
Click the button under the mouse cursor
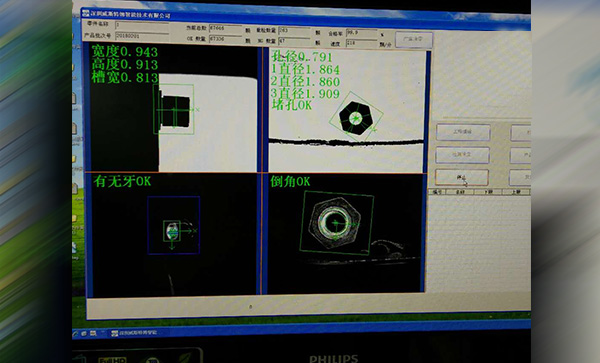(x=462, y=177)
